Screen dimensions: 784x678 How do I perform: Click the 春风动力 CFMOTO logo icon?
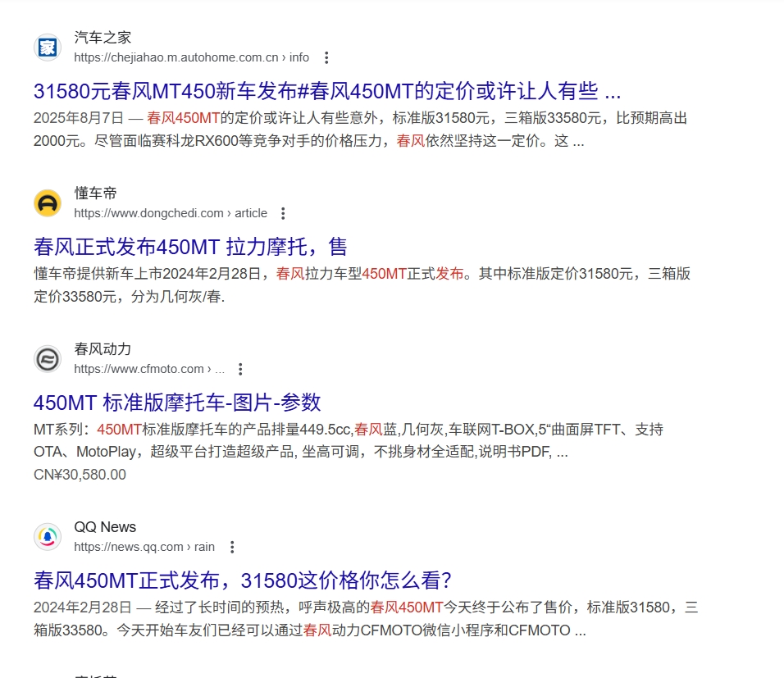48,359
